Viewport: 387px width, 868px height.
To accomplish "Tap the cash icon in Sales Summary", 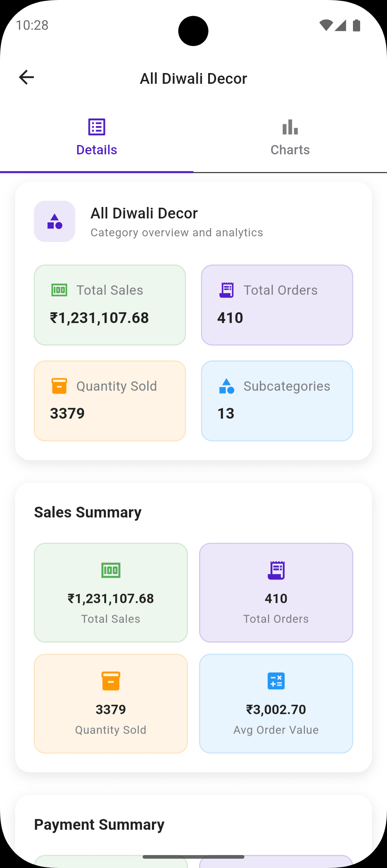I will tap(111, 570).
